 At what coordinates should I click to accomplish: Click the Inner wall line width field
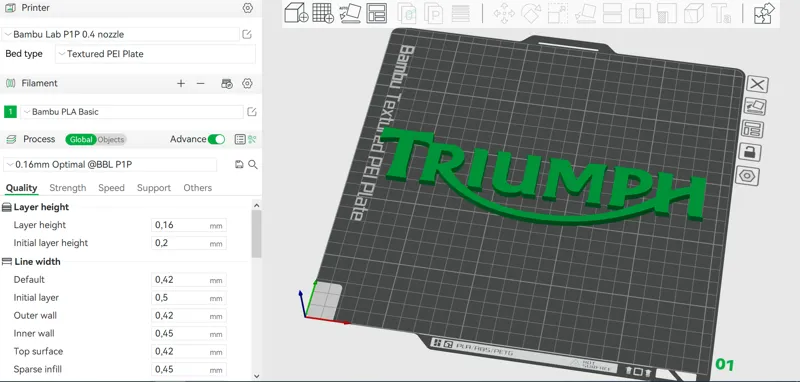(189, 334)
